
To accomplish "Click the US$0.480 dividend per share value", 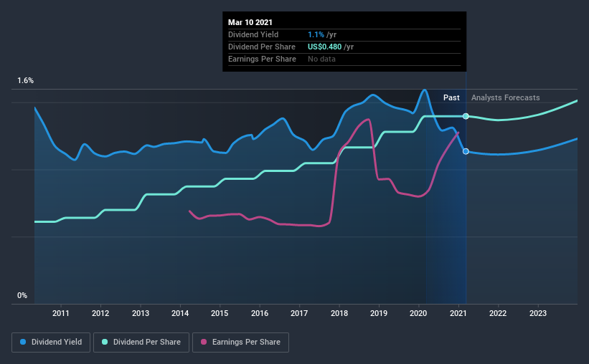I will click(324, 47).
